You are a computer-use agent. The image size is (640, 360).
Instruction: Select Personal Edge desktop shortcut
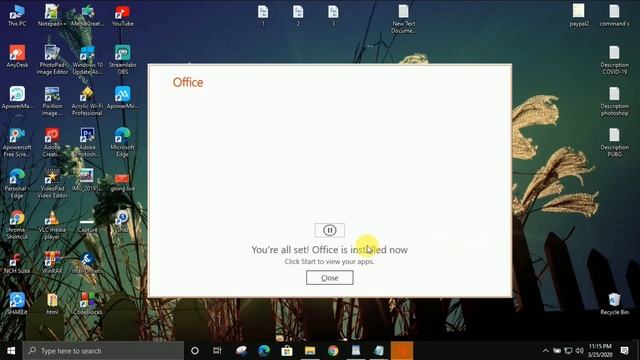[17, 184]
